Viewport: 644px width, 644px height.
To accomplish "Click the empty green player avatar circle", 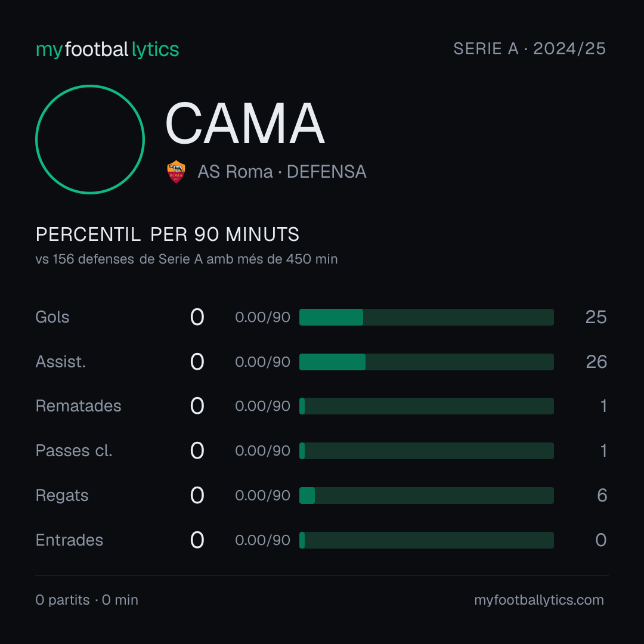I will point(90,140).
